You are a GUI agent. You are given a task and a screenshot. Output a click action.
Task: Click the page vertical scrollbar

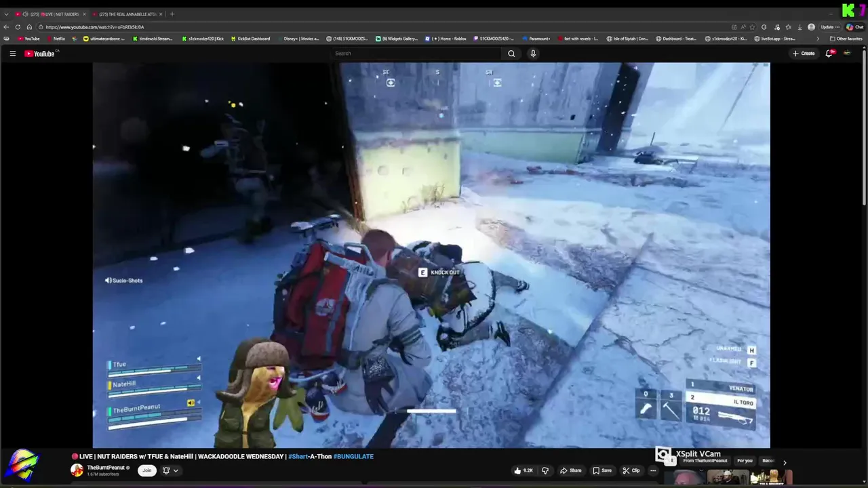click(865, 129)
